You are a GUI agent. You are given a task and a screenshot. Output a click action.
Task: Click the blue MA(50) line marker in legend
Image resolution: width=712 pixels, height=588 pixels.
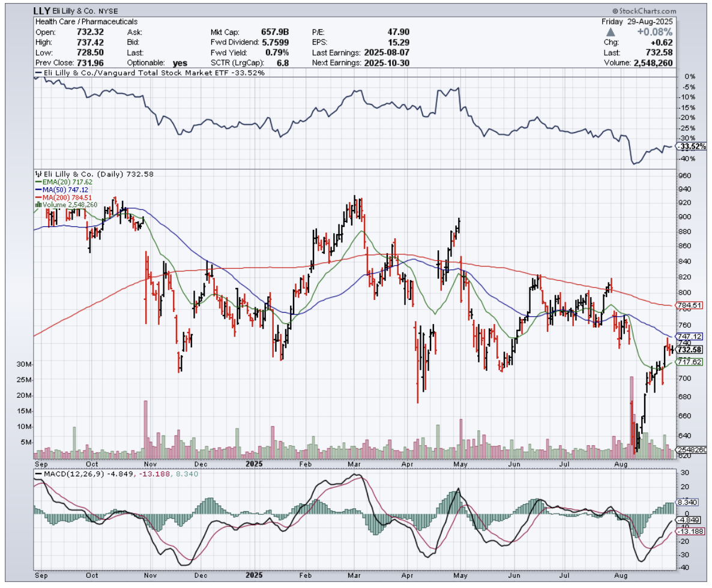coord(38,189)
